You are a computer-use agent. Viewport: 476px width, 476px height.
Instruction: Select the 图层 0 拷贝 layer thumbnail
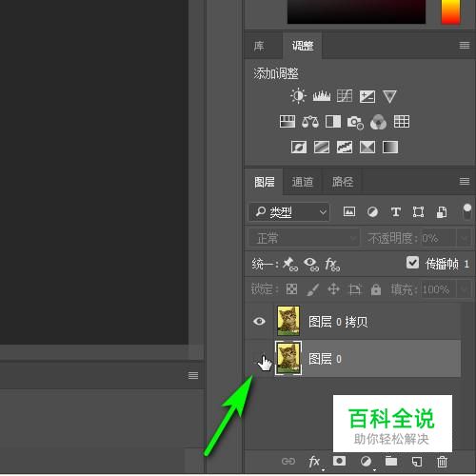288,321
